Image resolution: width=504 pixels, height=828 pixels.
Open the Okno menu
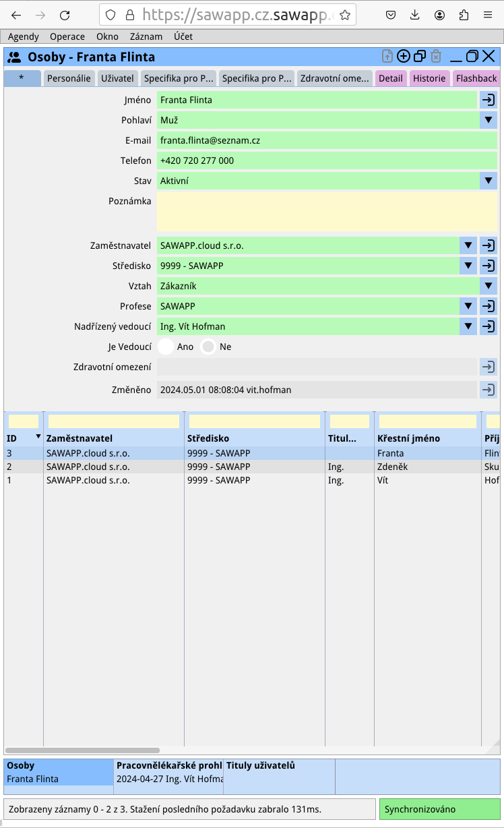(x=107, y=36)
